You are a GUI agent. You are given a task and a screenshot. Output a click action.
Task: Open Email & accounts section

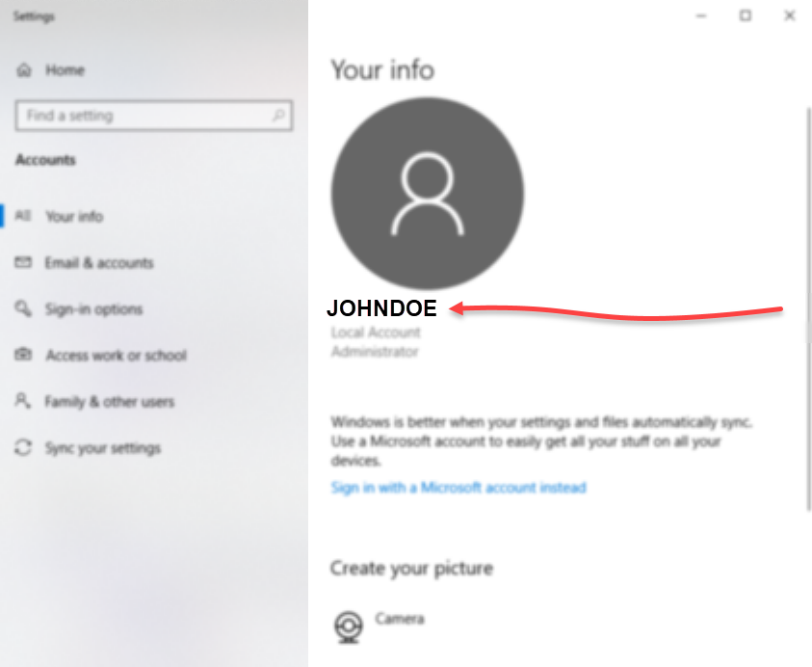(x=99, y=263)
